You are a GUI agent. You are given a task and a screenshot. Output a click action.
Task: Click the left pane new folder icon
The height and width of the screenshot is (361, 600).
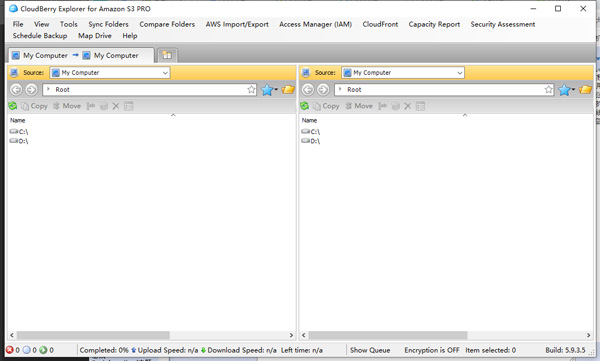pos(104,106)
